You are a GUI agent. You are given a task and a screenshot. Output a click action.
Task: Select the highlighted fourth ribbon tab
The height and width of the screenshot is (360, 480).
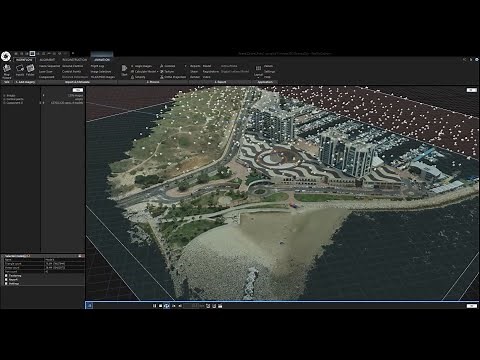102,60
